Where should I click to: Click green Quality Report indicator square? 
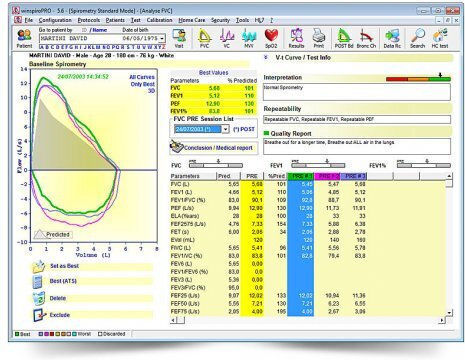266,133
